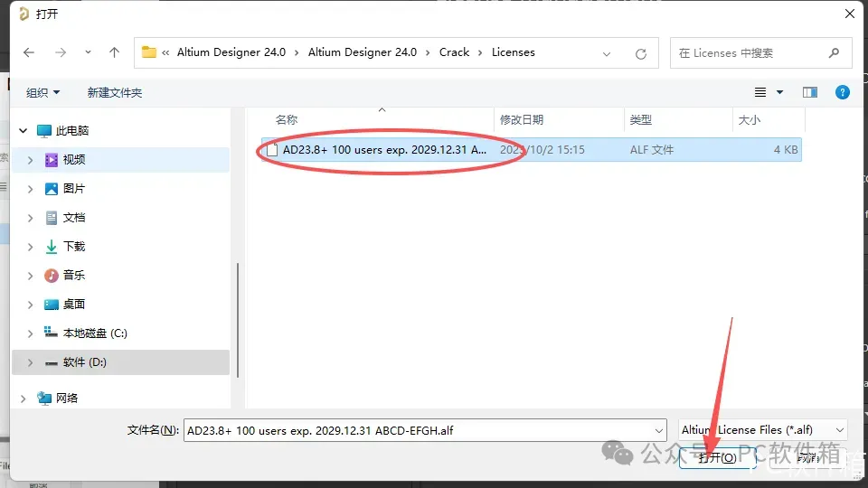Open the recent locations dropdown arrow
The width and height of the screenshot is (868, 488).
coord(88,52)
